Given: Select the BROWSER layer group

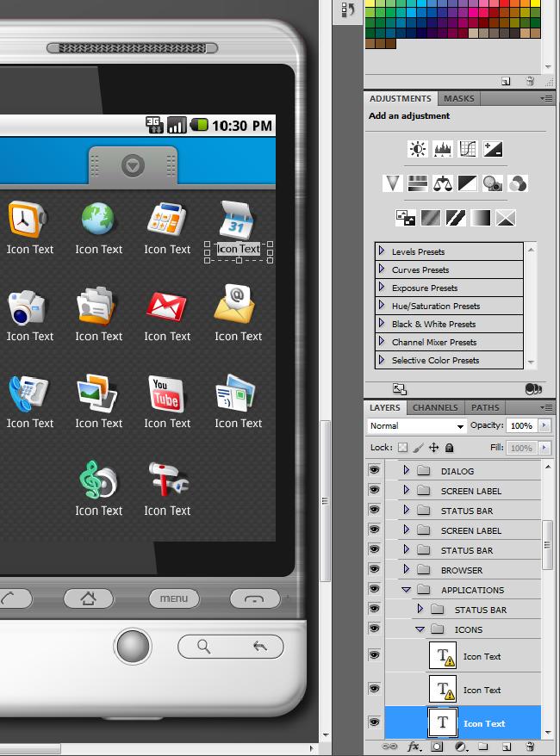Looking at the screenshot, I should click(461, 570).
